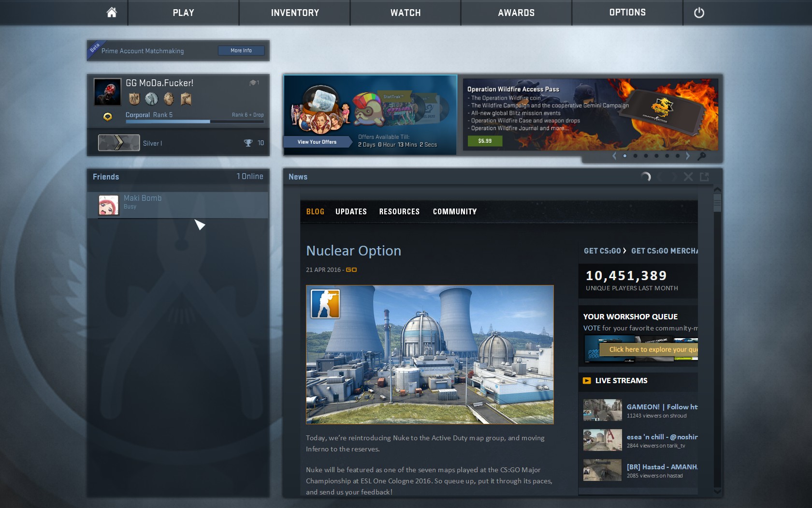Select friend Maki Bomb row

178,205
